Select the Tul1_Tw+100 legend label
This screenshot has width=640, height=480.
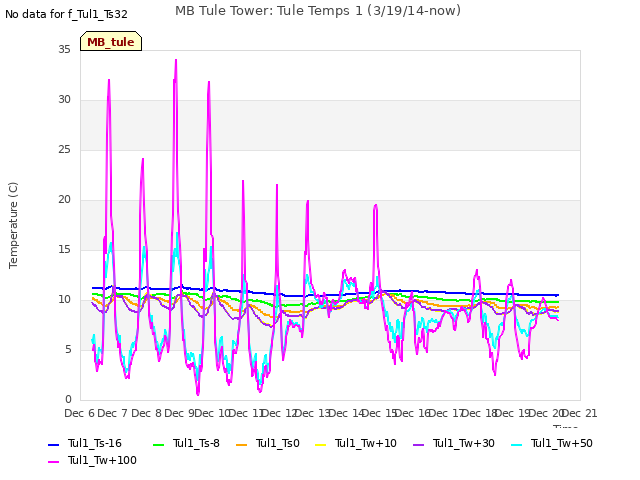point(102,460)
